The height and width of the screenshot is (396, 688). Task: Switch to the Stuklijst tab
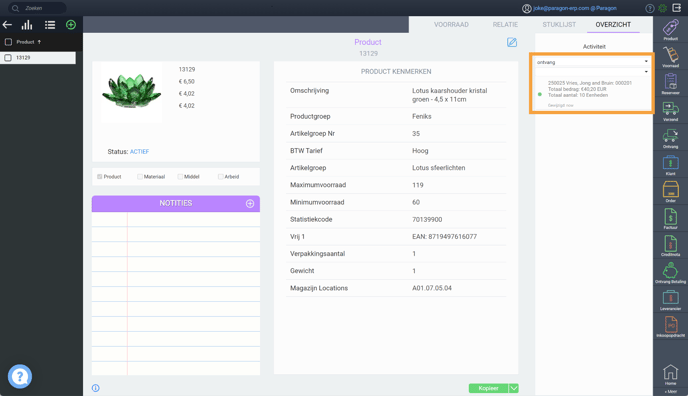pyautogui.click(x=559, y=25)
